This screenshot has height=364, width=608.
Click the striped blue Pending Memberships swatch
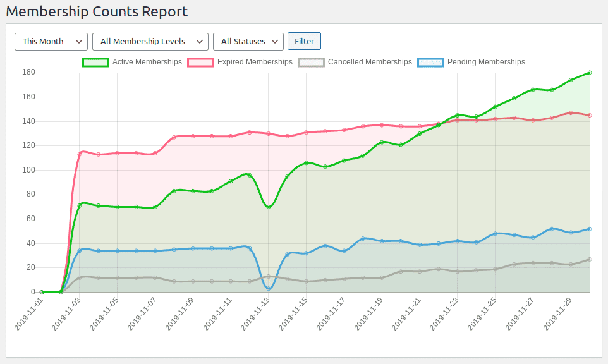point(430,62)
